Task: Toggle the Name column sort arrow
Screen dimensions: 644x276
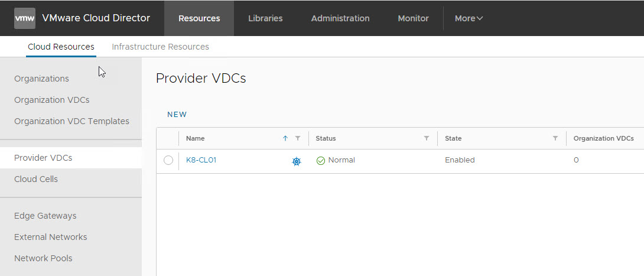Action: click(285, 138)
